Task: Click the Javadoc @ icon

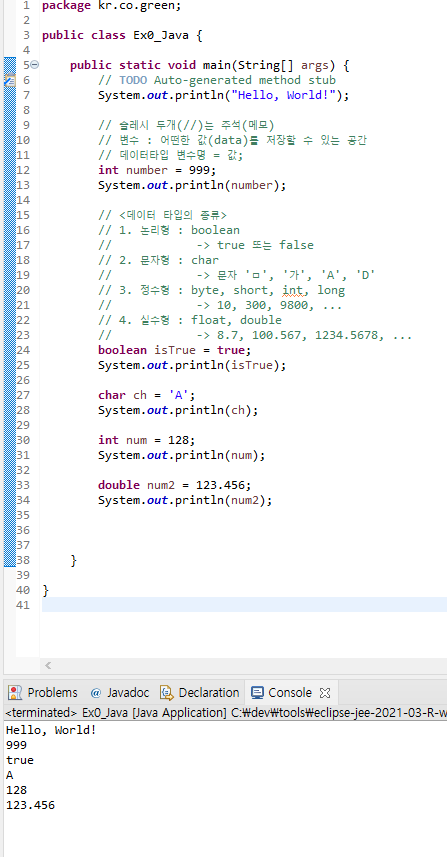Action: [x=96, y=692]
